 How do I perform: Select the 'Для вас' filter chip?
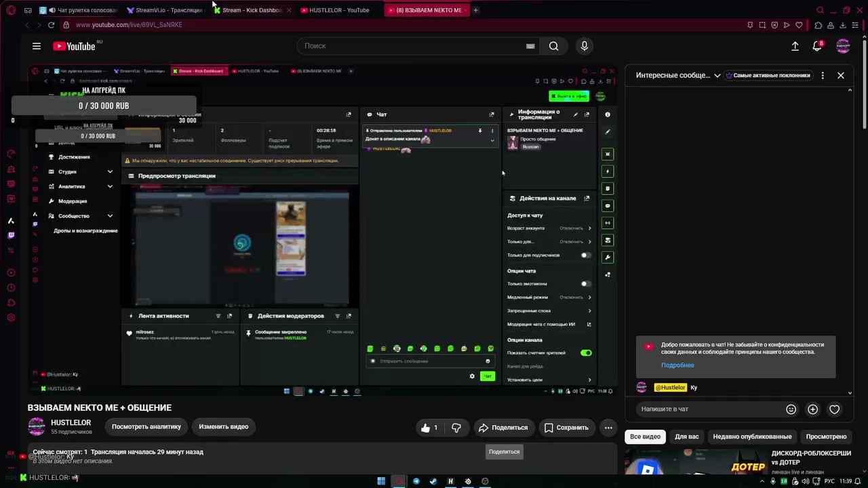point(687,436)
